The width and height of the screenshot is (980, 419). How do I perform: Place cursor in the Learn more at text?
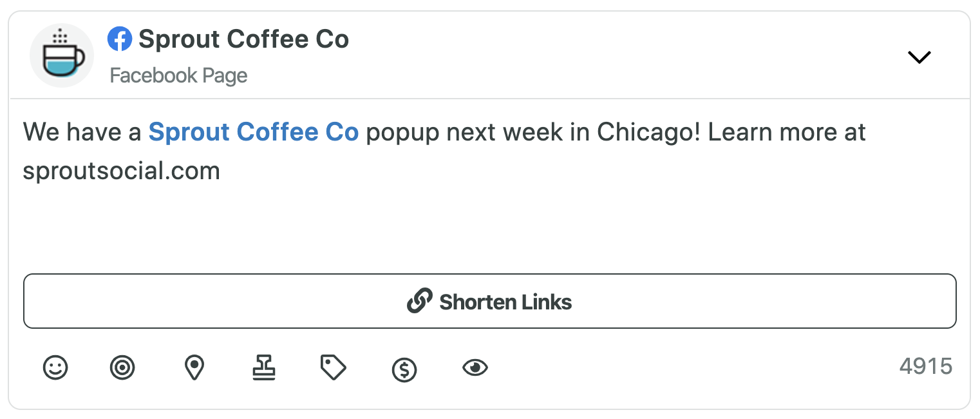coord(787,132)
